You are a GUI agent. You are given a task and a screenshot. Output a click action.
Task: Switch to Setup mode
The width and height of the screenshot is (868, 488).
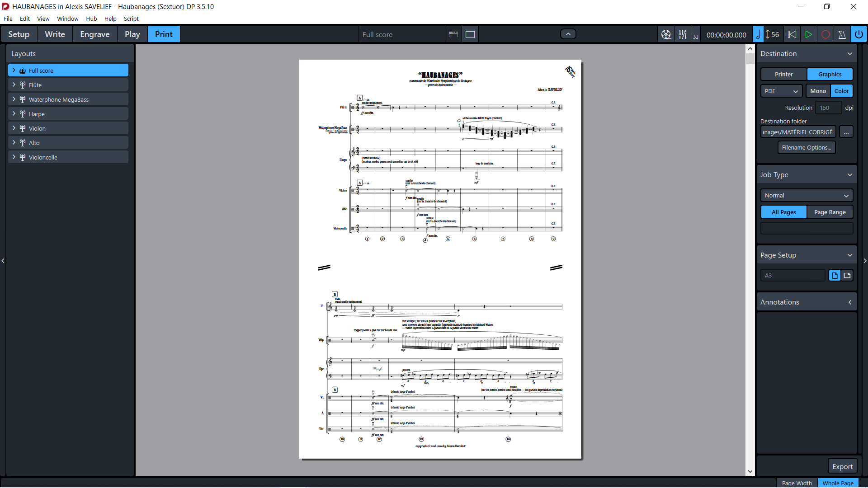(x=19, y=34)
